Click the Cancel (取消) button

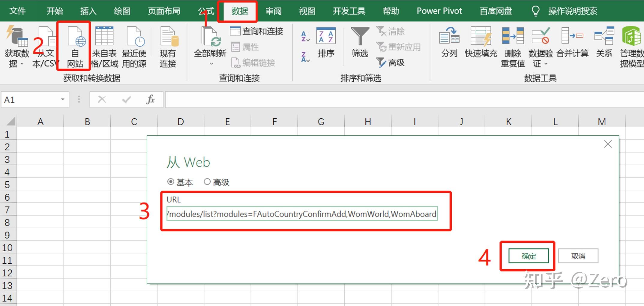(578, 256)
